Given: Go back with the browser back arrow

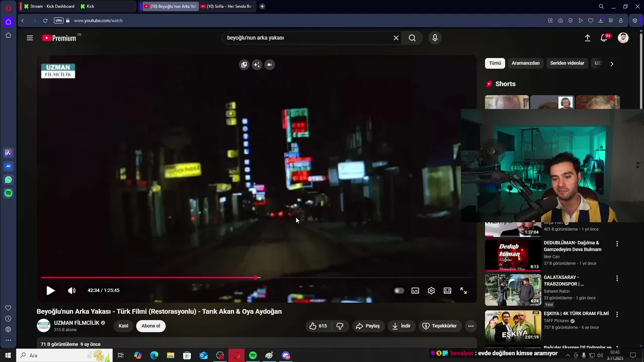Looking at the screenshot, I should [22, 21].
